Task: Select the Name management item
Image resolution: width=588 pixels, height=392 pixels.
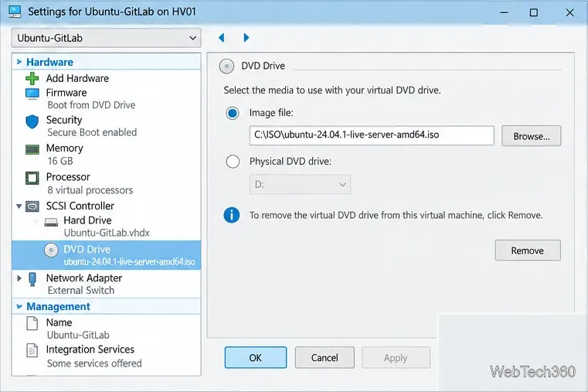Action: click(59, 322)
